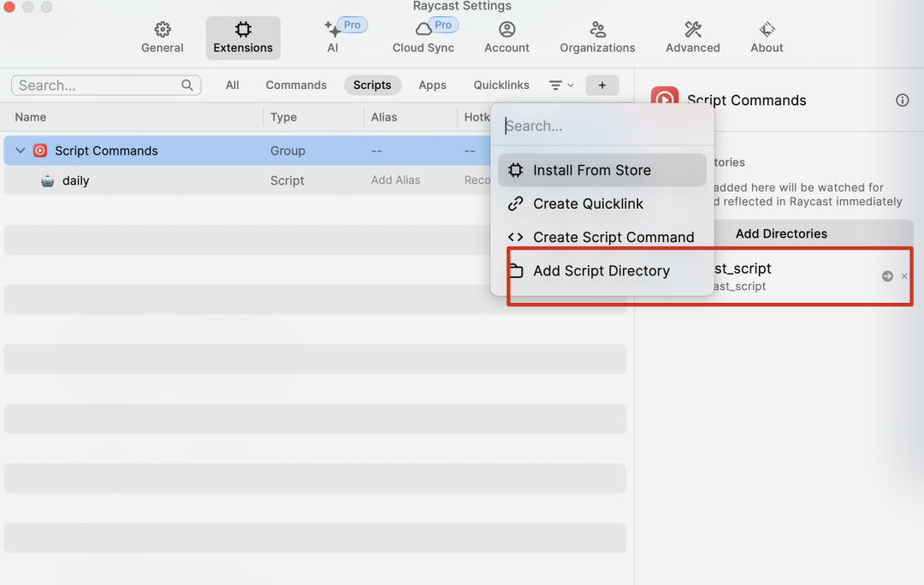Viewport: 924px width, 585px height.
Task: Remove the script directory entry
Action: coord(904,276)
